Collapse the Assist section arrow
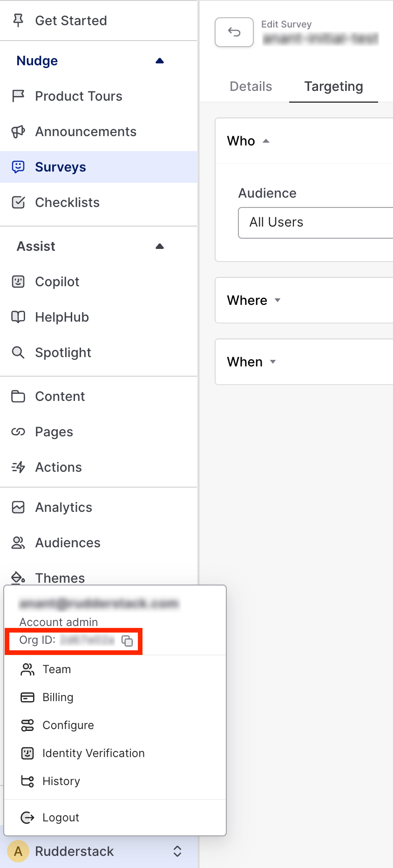The image size is (393, 868). (x=160, y=246)
